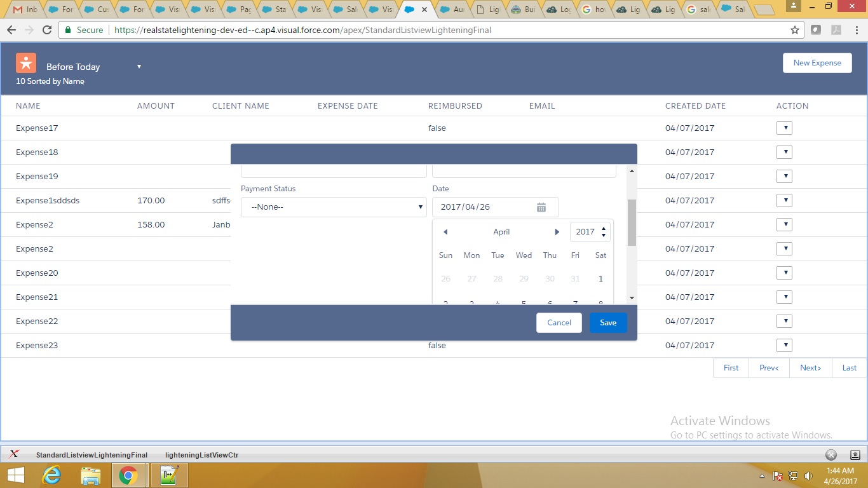The width and height of the screenshot is (868, 488).
Task: Save the expense in the modal
Action: (x=608, y=323)
